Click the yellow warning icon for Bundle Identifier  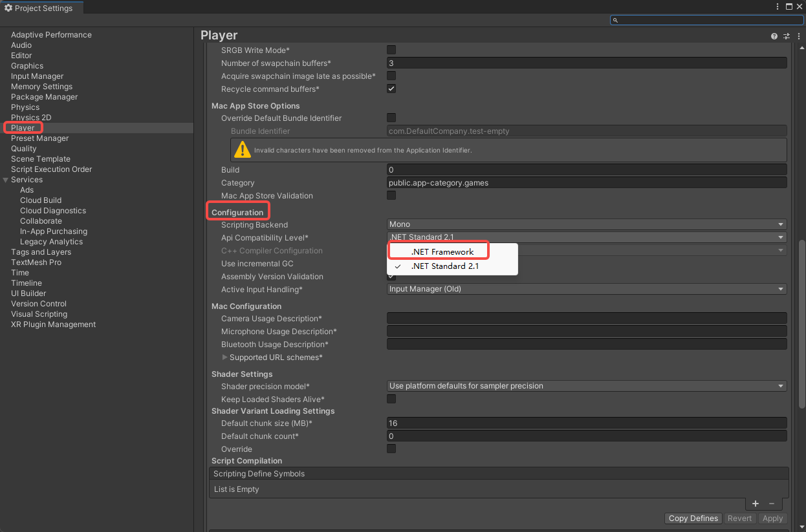pos(242,150)
